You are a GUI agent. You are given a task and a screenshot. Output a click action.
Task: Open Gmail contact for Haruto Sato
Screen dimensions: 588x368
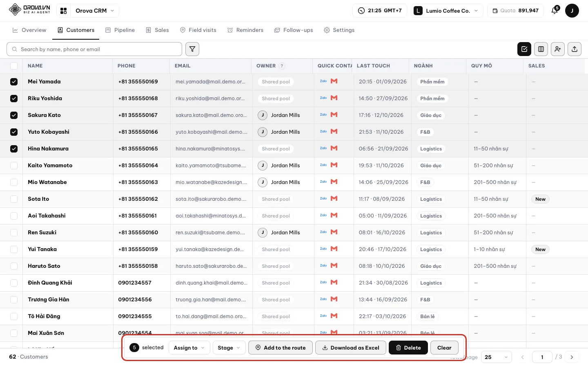coord(334,266)
